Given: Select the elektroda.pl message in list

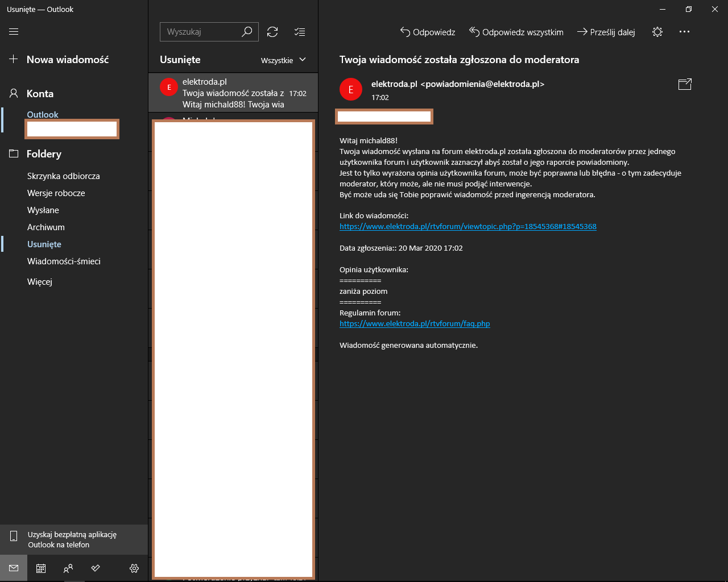Looking at the screenshot, I should coord(233,93).
